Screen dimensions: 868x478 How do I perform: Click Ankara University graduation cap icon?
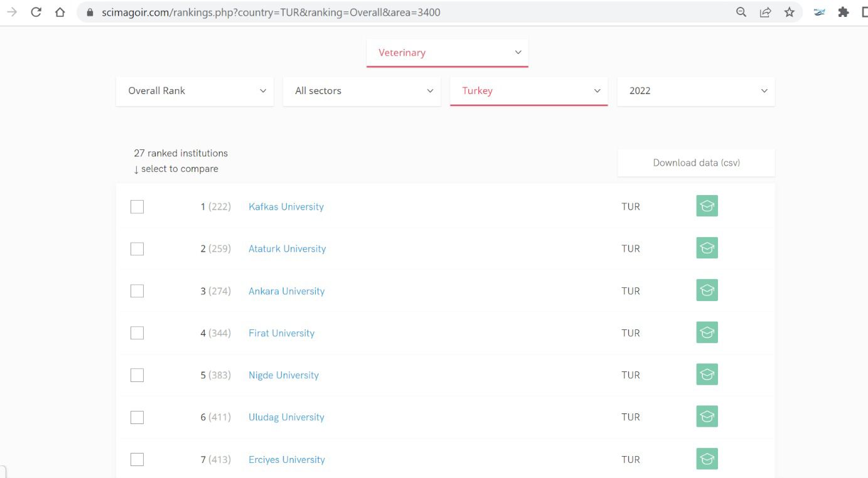[x=707, y=290]
